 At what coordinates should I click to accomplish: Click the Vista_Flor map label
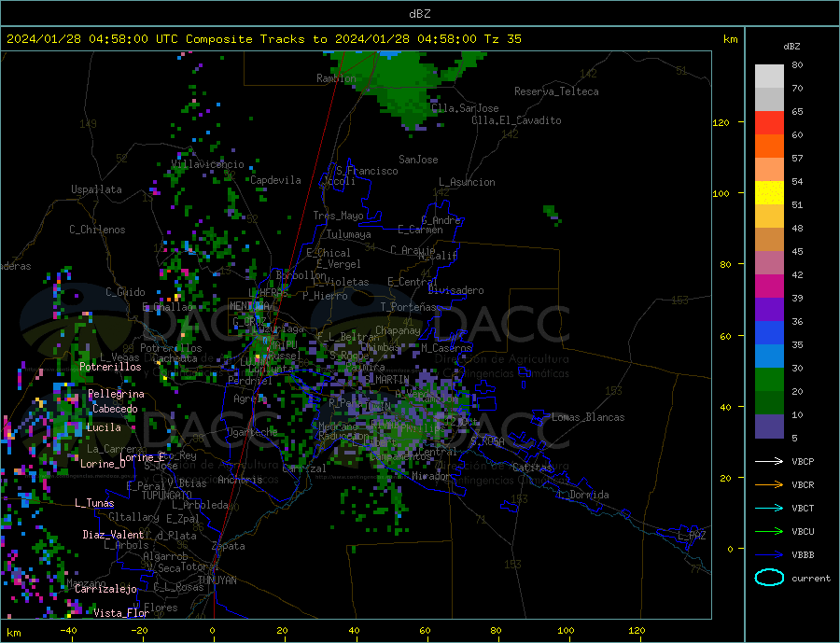(x=121, y=613)
